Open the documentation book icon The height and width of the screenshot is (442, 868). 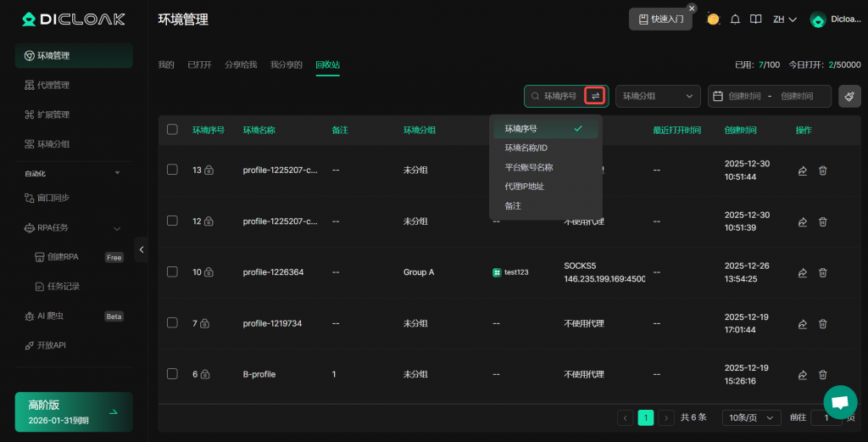tap(756, 20)
